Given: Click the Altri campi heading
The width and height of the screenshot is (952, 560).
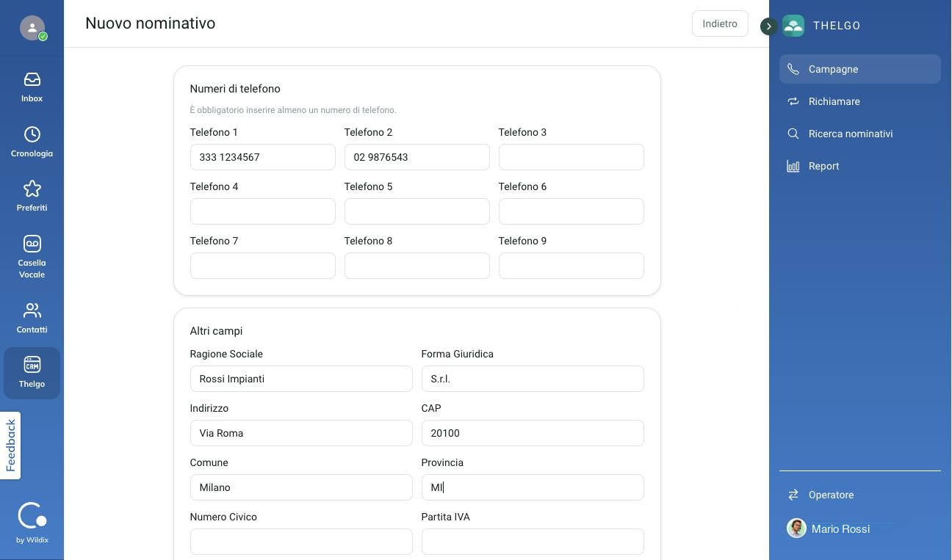Looking at the screenshot, I should pos(216,331).
